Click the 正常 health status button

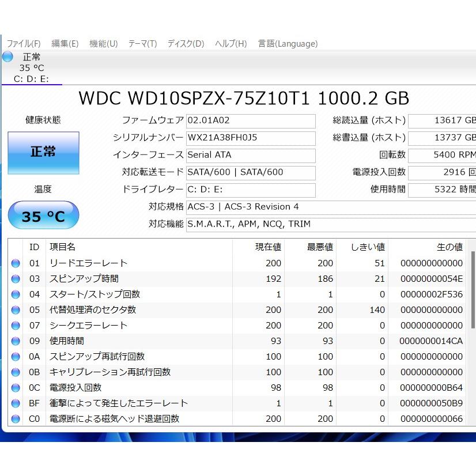43,152
